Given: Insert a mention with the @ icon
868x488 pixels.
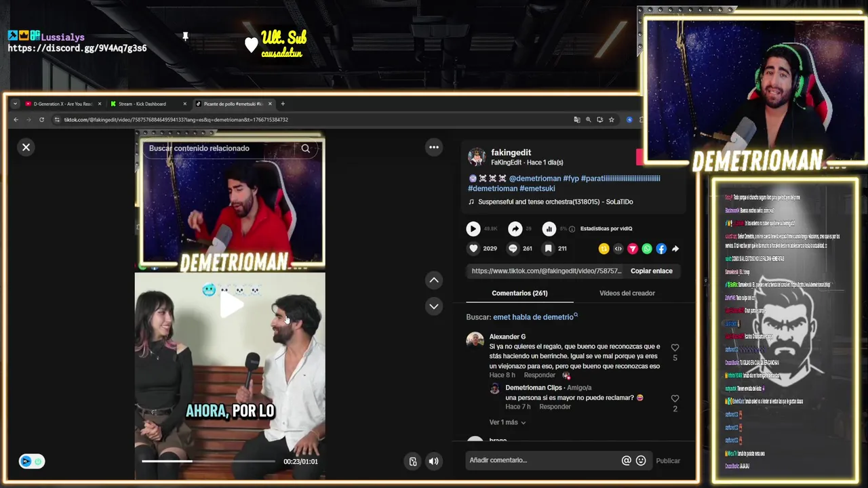Looking at the screenshot, I should (x=626, y=460).
